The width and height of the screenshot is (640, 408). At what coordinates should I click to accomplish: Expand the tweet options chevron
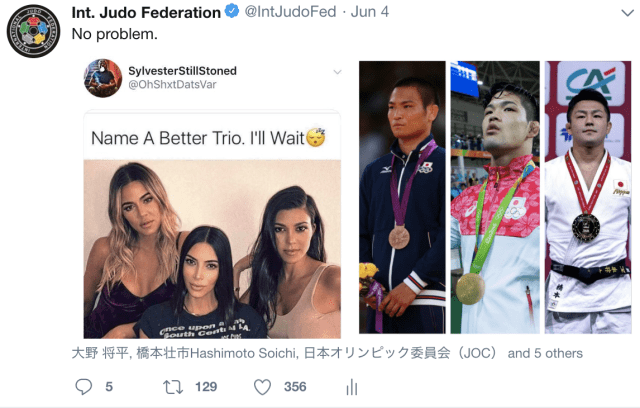[x=627, y=13]
